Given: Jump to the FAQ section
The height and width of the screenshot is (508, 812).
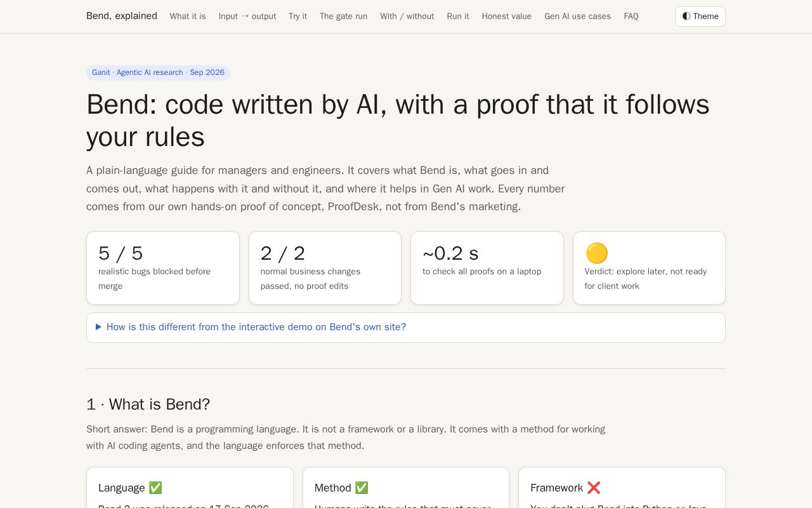Looking at the screenshot, I should [x=631, y=17].
